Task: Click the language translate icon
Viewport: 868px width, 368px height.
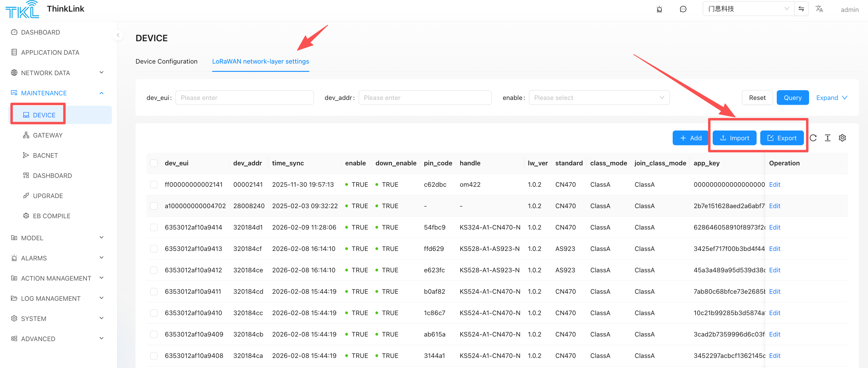Action: coord(819,9)
